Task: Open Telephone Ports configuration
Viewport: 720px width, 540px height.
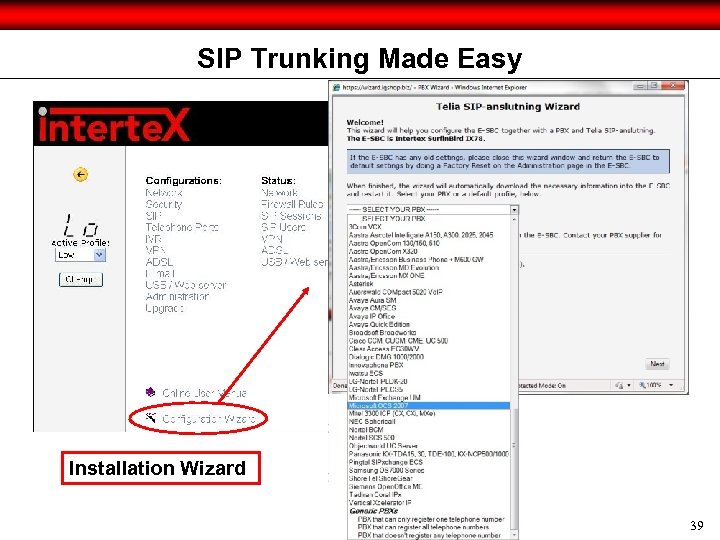Action: click(182, 227)
